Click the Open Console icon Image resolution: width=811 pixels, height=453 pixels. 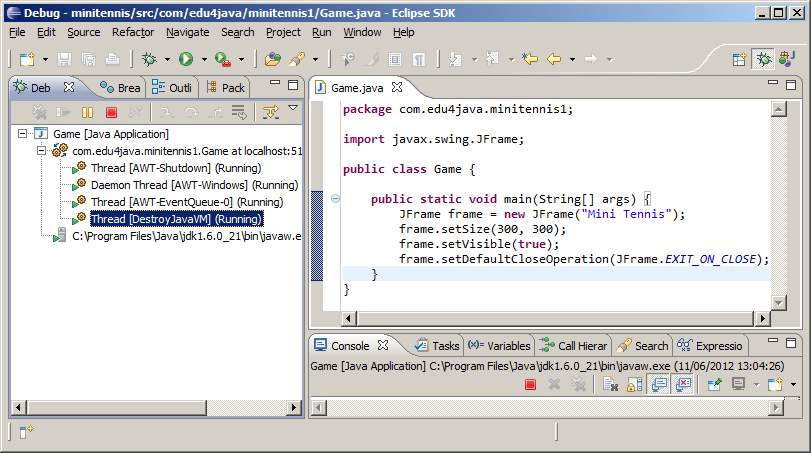pyautogui.click(x=775, y=384)
